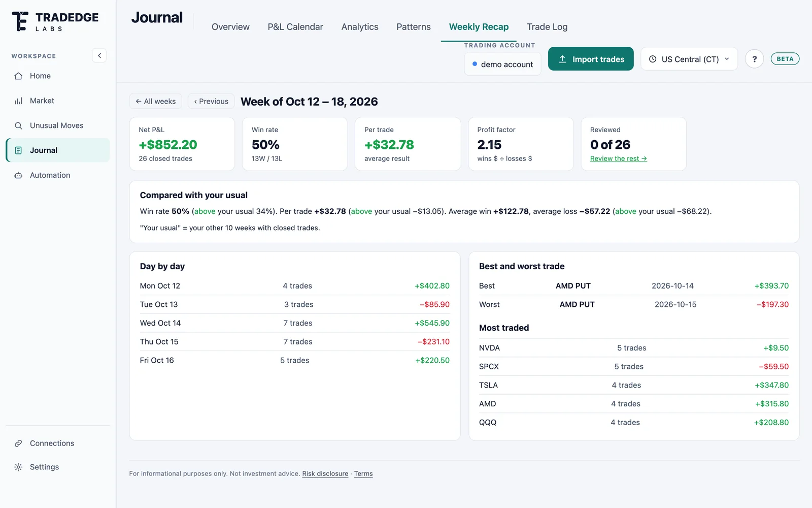This screenshot has height=508, width=812.
Task: Open Connections in the sidebar
Action: click(57, 443)
